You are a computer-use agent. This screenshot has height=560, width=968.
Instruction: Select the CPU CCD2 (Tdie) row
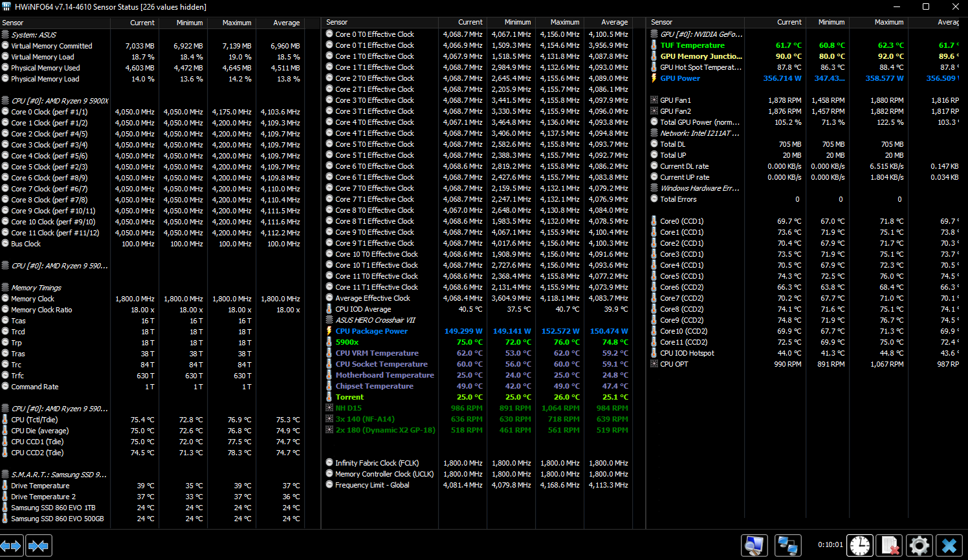click(152, 453)
